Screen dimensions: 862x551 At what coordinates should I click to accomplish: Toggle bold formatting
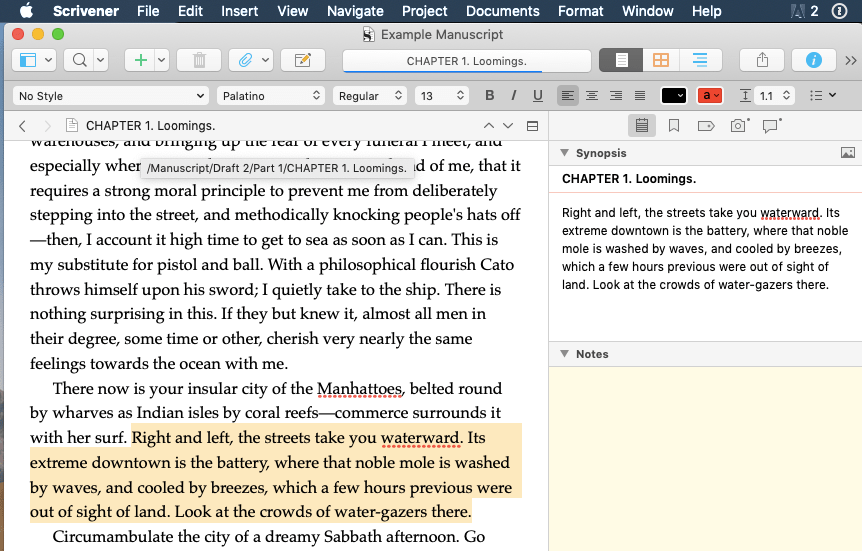489,96
